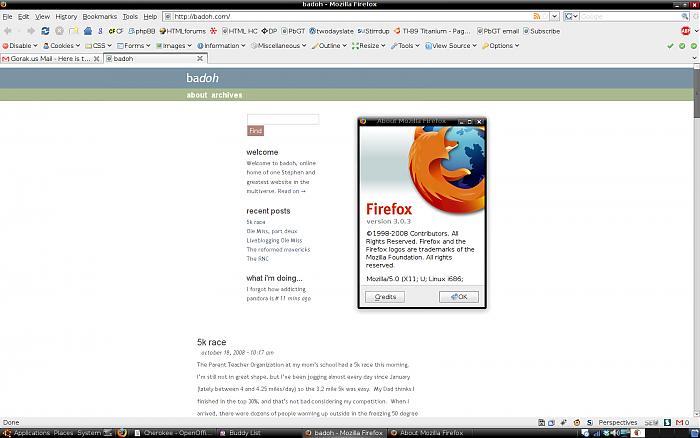
Task: Click the green checkmark validation icon
Action: coord(670,46)
